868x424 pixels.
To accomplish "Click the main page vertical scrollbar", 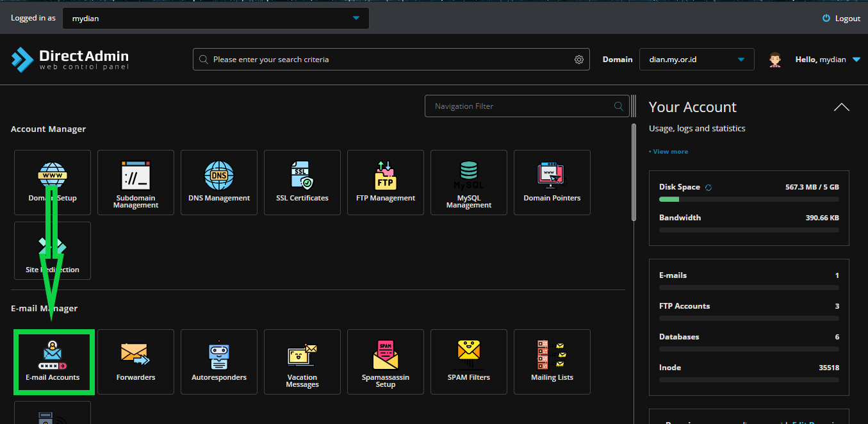I will pyautogui.click(x=634, y=173).
